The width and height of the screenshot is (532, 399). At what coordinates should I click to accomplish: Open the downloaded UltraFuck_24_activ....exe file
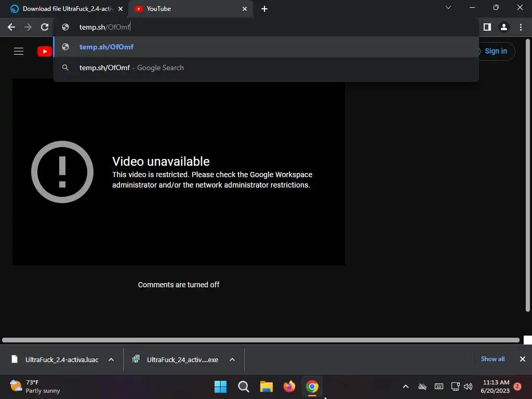[x=176, y=360]
